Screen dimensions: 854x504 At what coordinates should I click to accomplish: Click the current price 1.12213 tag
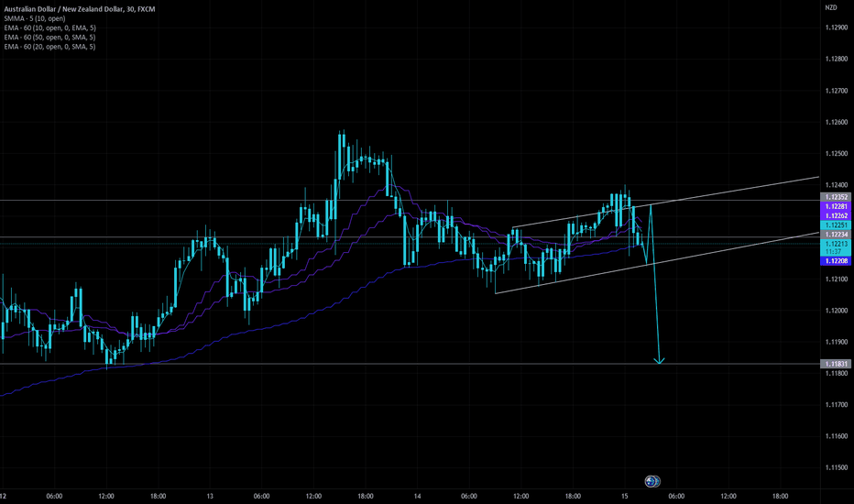pyautogui.click(x=836, y=244)
